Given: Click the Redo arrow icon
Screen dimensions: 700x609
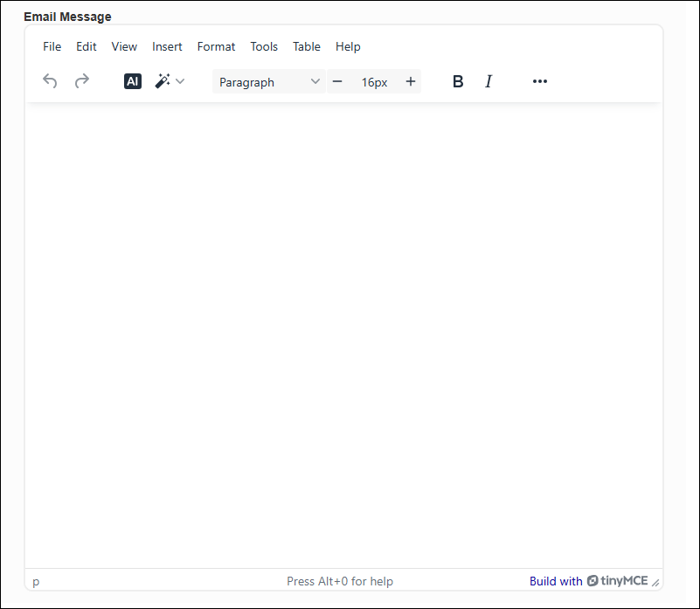Looking at the screenshot, I should coord(82,81).
